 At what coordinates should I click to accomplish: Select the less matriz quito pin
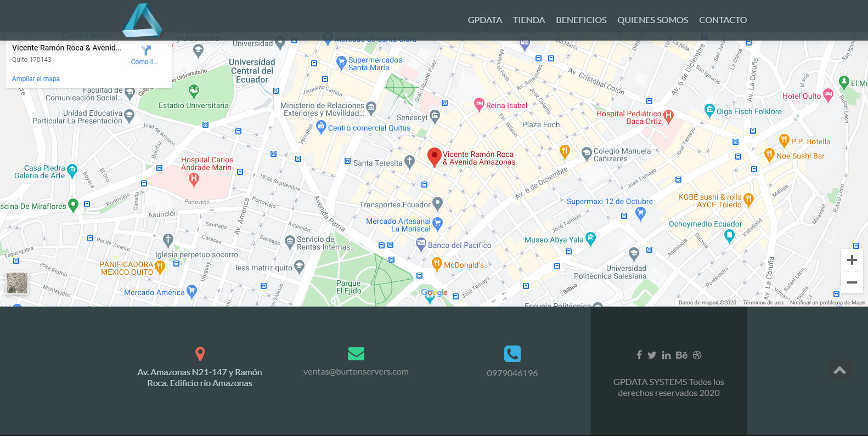click(x=299, y=267)
